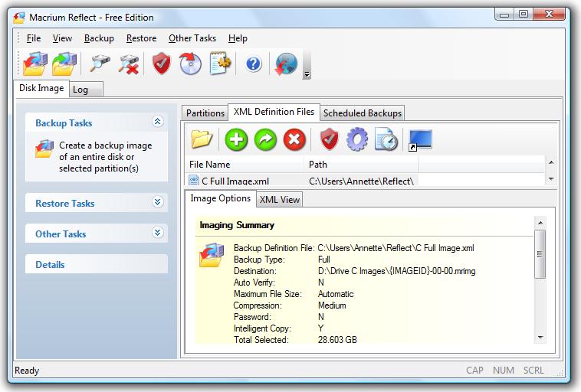Click the NUM indicator in status bar
The width and height of the screenshot is (581, 392).
[503, 371]
